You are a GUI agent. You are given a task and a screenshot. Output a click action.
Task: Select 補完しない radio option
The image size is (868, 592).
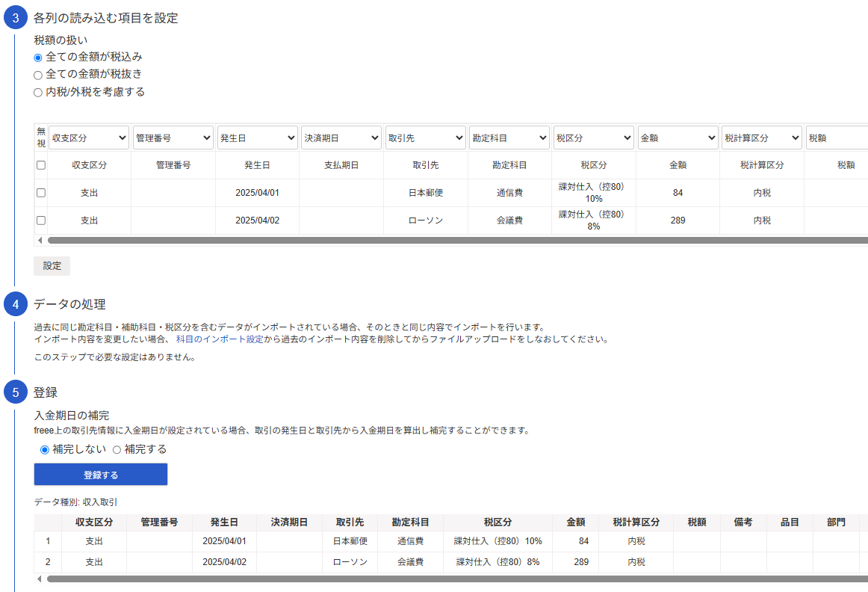45,450
